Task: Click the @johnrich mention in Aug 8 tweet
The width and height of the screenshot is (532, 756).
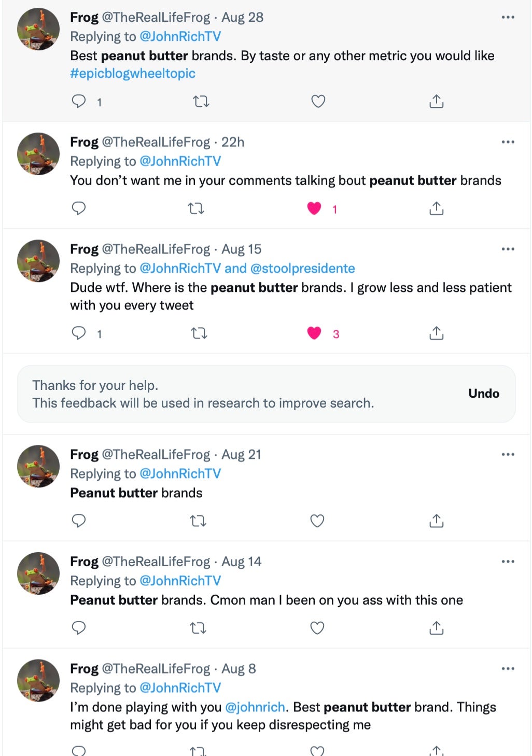Action: 255,707
